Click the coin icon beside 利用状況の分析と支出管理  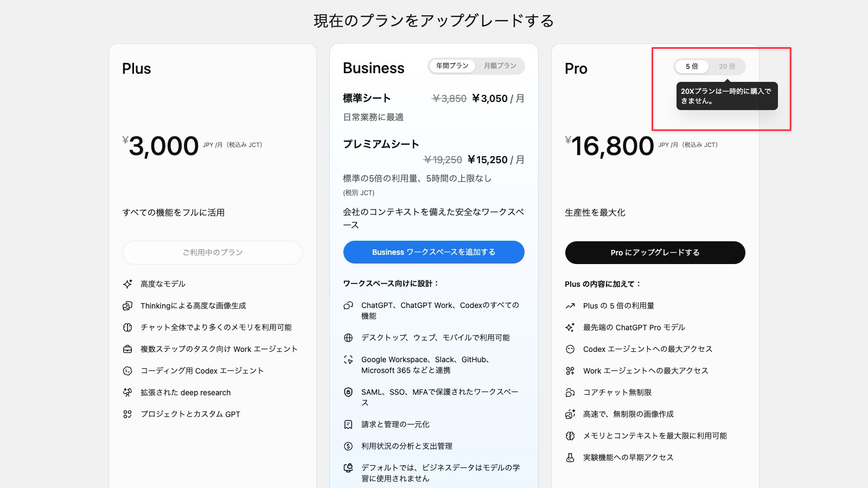point(348,446)
